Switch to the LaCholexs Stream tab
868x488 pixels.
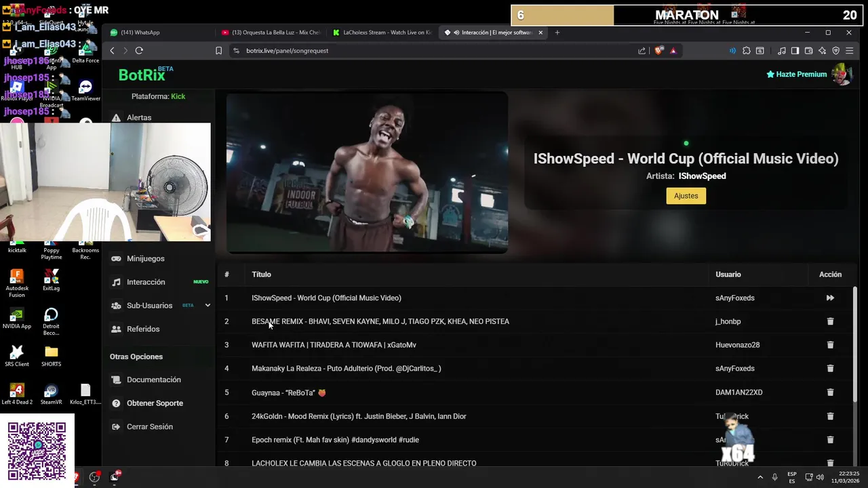click(383, 33)
